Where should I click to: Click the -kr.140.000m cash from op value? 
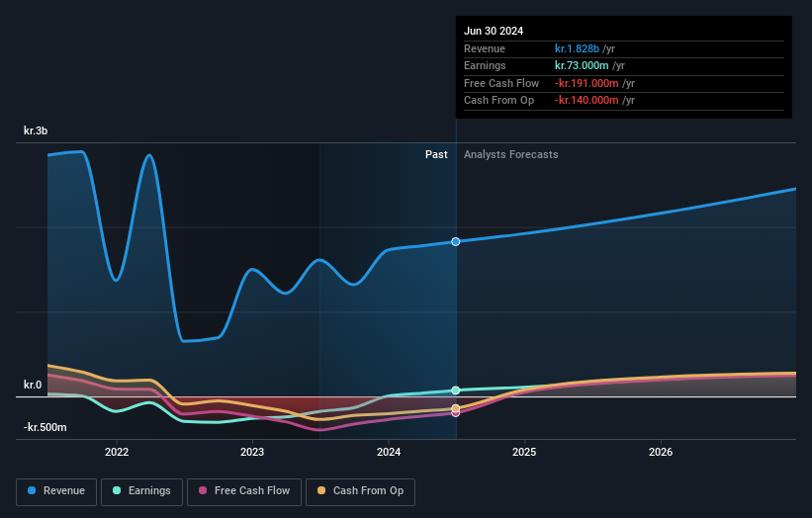pos(586,101)
